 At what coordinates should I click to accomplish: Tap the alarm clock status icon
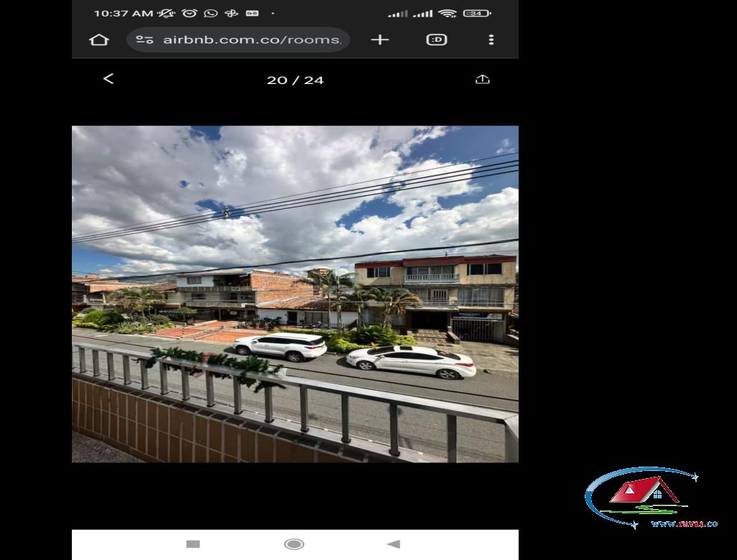pyautogui.click(x=190, y=13)
